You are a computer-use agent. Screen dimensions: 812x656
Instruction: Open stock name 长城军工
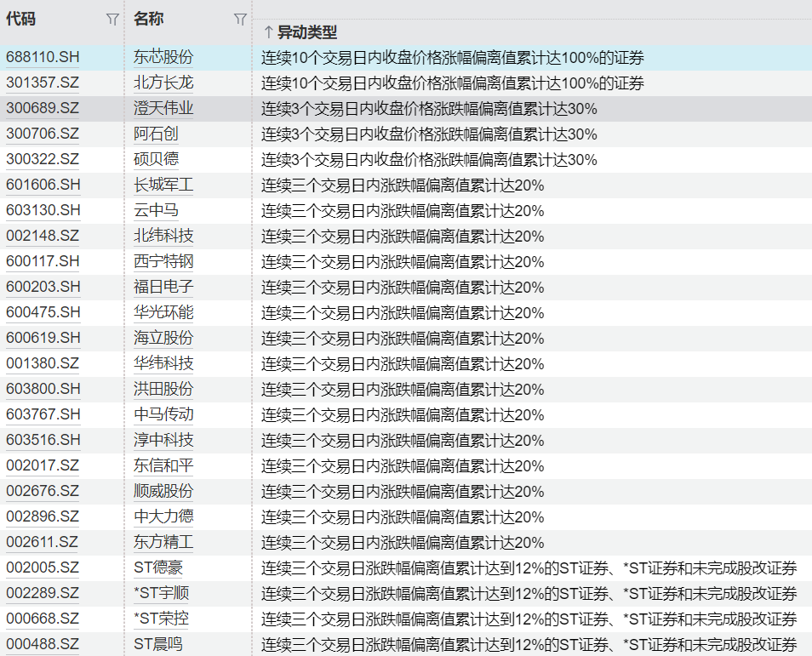pos(163,185)
